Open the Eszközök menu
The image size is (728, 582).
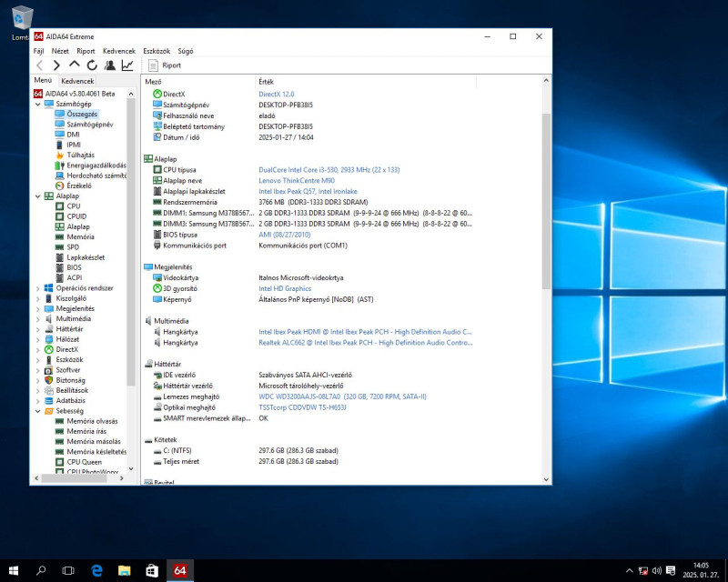(157, 51)
